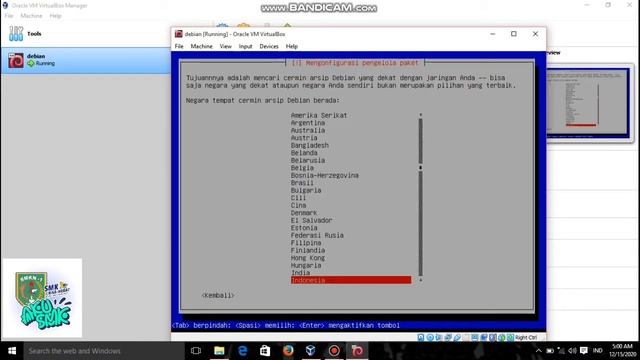
Task: Select Bangladesh in the country list
Action: 310,145
